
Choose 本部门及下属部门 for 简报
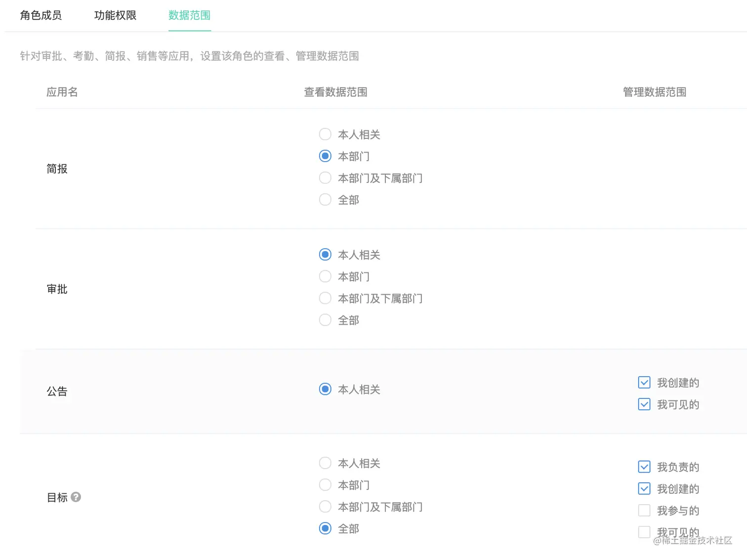325,178
